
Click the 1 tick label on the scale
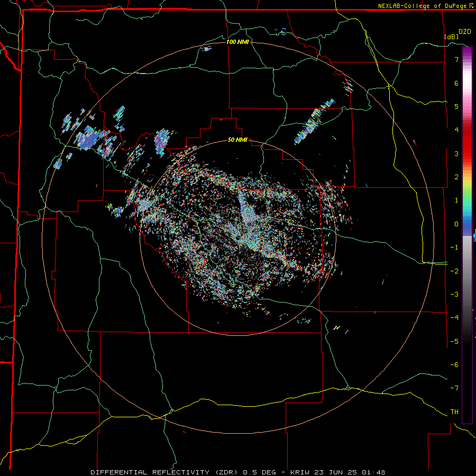[456, 200]
